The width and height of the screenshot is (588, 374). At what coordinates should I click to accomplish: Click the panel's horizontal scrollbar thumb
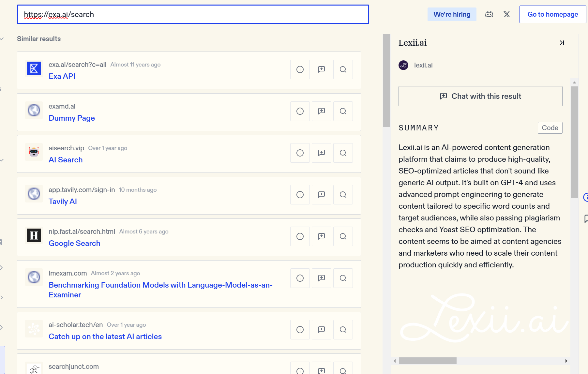pyautogui.click(x=428, y=361)
